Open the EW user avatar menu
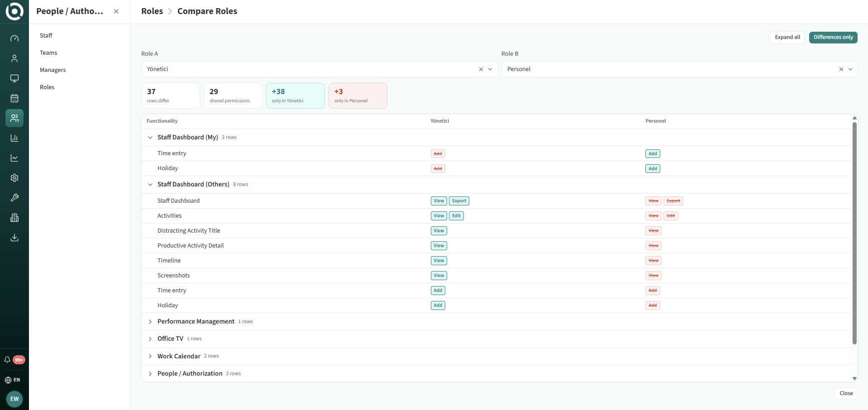This screenshot has height=410, width=868. 14,399
